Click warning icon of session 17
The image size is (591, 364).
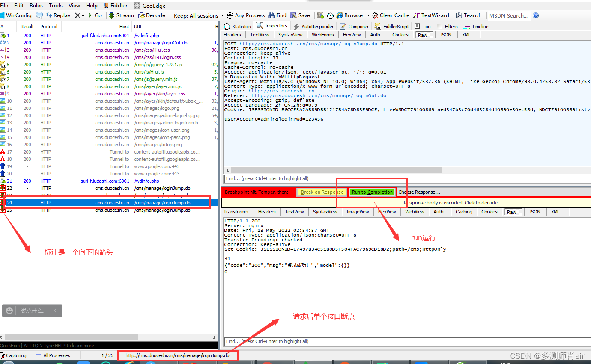tap(3, 152)
